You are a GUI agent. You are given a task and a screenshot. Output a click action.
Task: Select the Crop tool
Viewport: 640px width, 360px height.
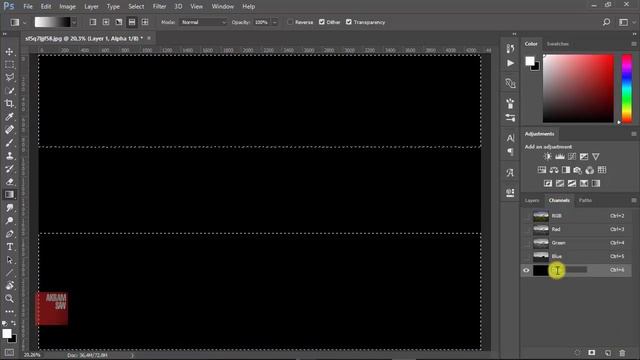click(9, 104)
